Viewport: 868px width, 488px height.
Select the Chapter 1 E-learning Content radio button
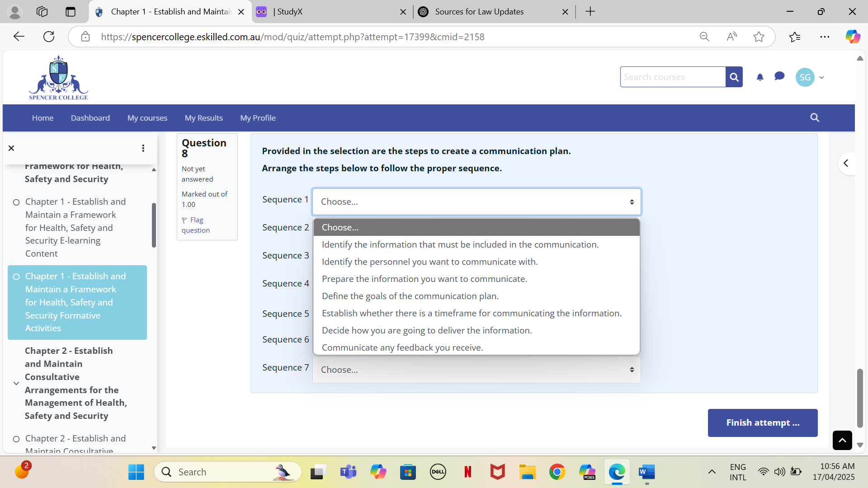[x=16, y=202]
